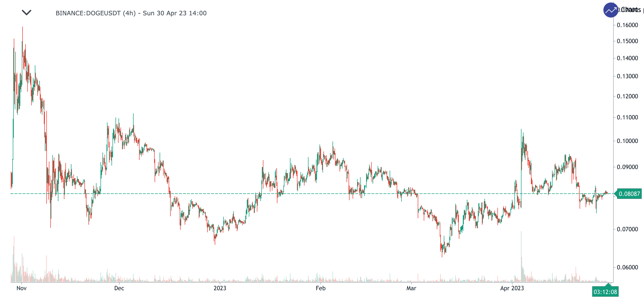Select BINANCE:DOGEUSDT (4h) chart title
The height and width of the screenshot is (299, 644).
pyautogui.click(x=131, y=13)
